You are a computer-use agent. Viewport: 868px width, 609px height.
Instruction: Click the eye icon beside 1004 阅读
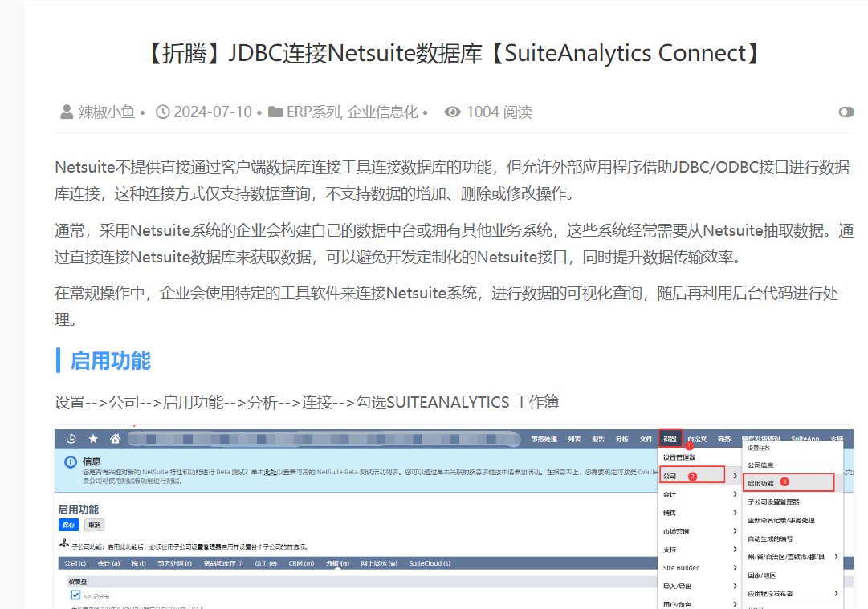(452, 112)
